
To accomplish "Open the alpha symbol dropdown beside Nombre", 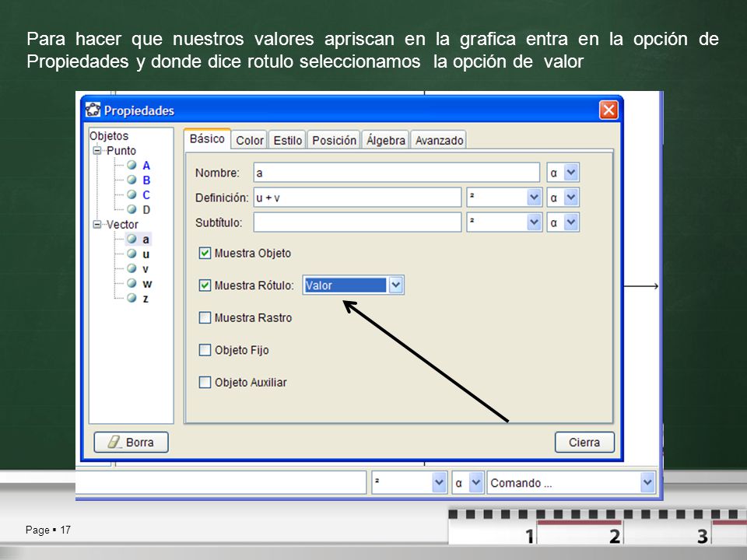I will tap(571, 173).
